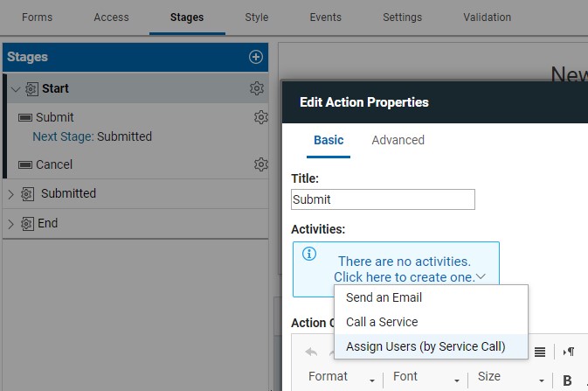Open the Events tab

tap(326, 17)
